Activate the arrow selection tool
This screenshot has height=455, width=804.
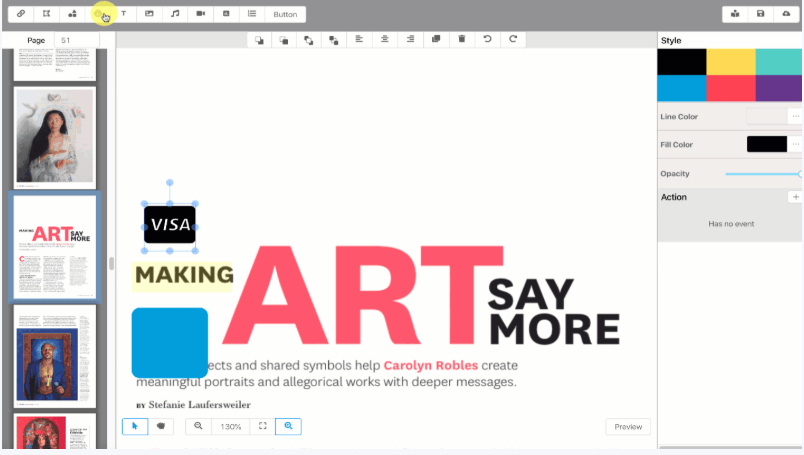click(x=135, y=426)
